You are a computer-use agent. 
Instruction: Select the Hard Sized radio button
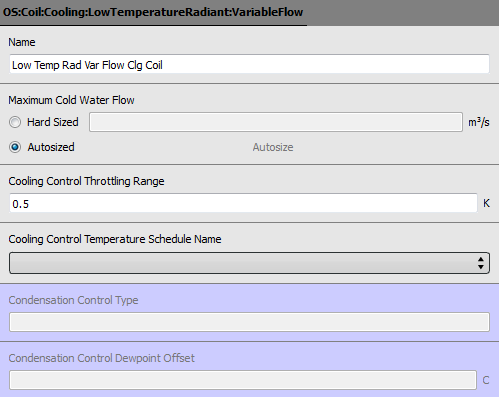coord(15,122)
